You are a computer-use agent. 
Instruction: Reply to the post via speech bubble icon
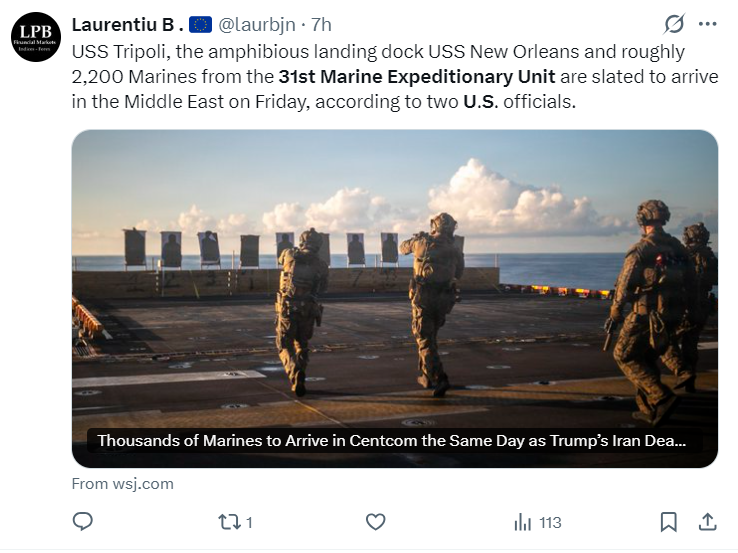click(x=84, y=522)
